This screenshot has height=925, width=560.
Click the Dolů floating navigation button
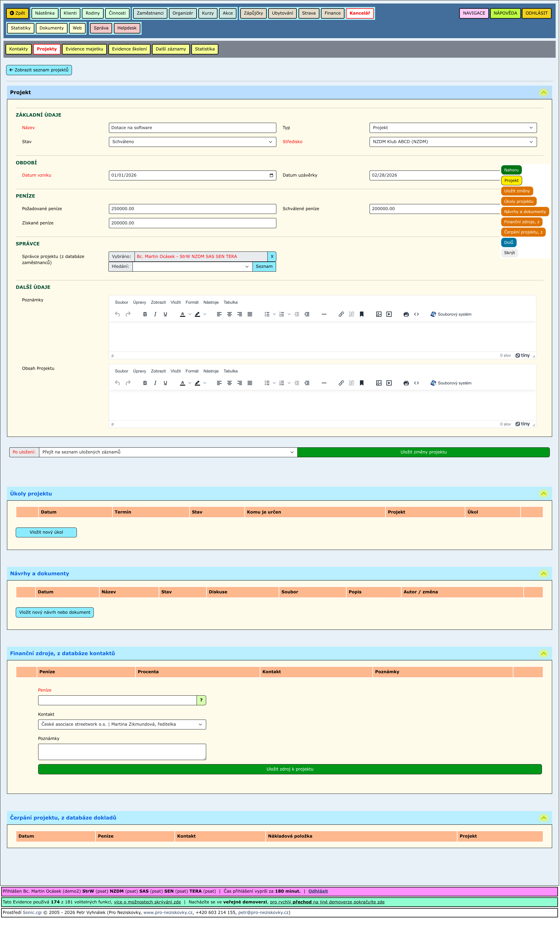click(509, 242)
